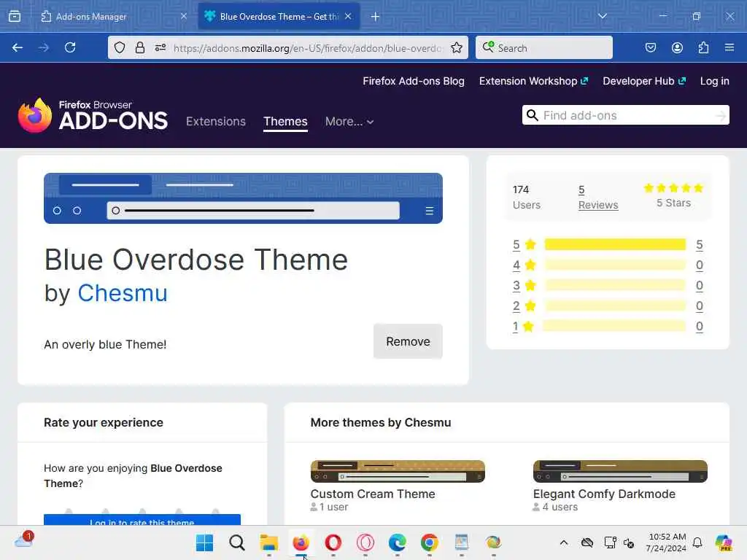Click the forward navigation arrow
The height and width of the screenshot is (560, 747).
43,47
